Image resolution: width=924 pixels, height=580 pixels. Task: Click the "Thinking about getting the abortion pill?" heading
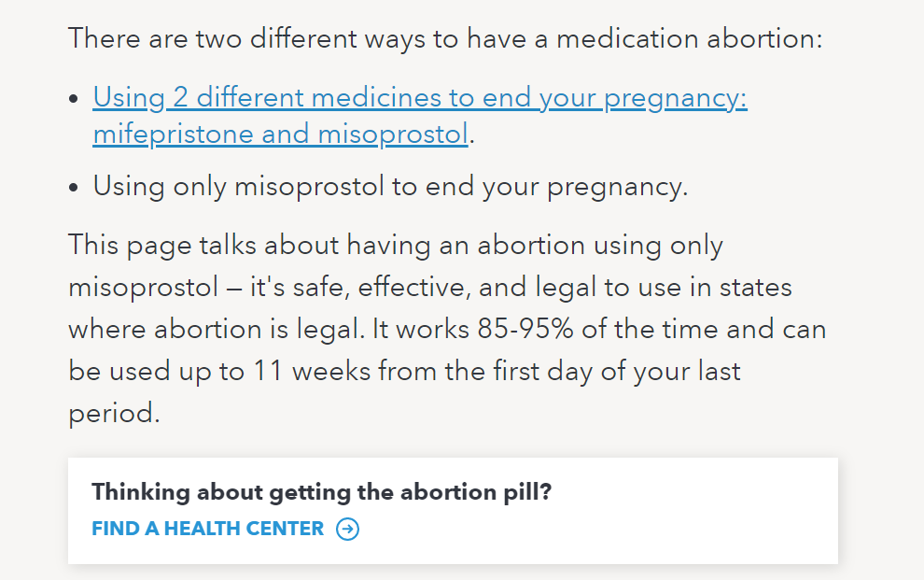click(321, 492)
